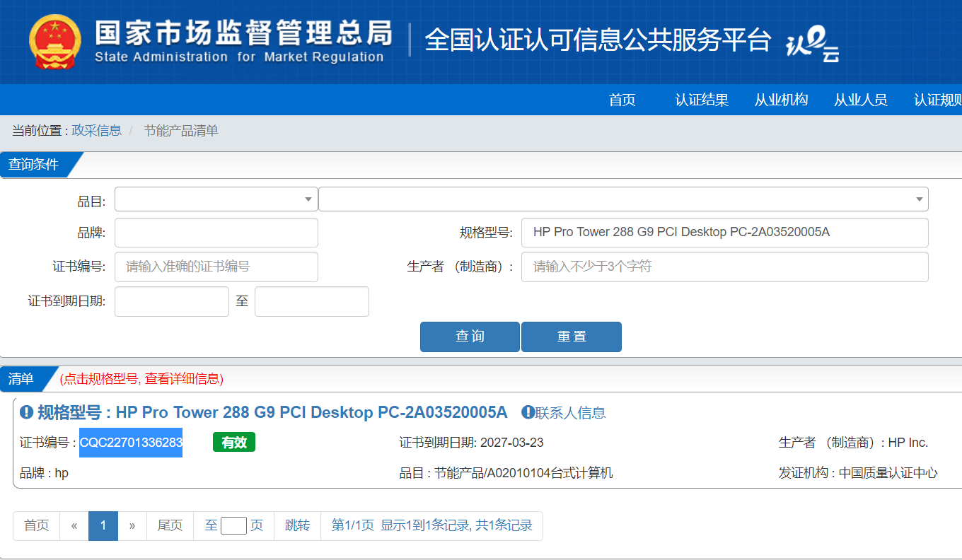Viewport: 962px width, 560px height.
Task: Click the 证书到期日期 start date field
Action: [x=172, y=301]
